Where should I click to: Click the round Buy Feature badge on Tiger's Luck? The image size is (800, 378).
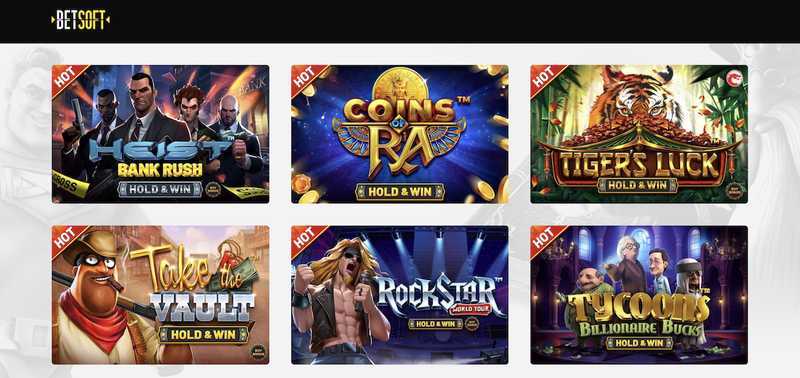point(735,191)
